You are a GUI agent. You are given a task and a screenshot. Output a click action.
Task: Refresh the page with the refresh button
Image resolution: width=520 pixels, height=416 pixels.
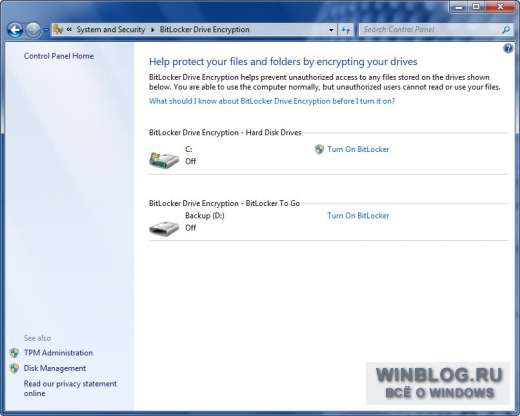(346, 30)
